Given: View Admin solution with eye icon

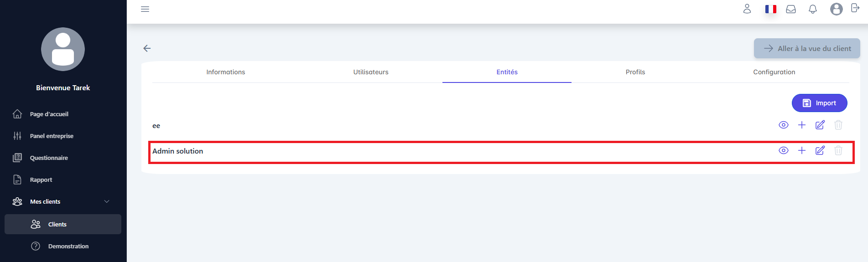Looking at the screenshot, I should [x=783, y=150].
